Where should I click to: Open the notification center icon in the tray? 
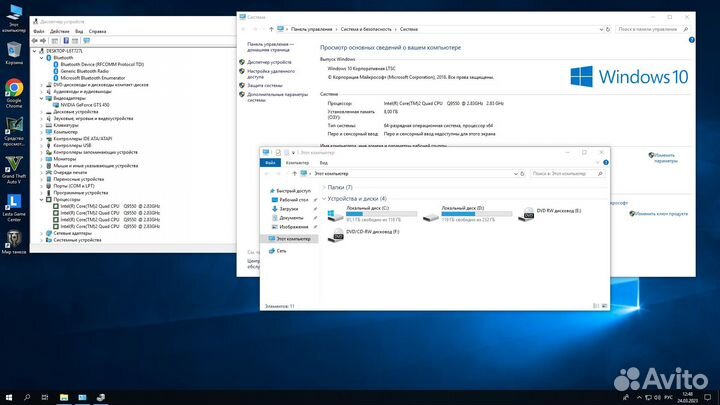pos(708,397)
